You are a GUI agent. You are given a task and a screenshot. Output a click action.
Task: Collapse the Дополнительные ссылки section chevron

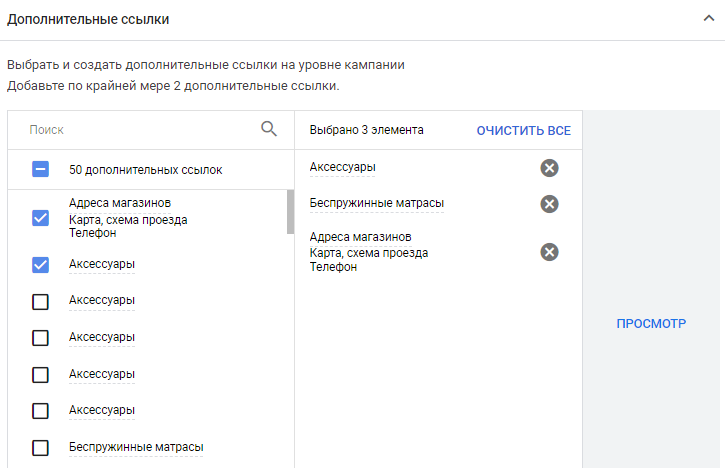[708, 18]
